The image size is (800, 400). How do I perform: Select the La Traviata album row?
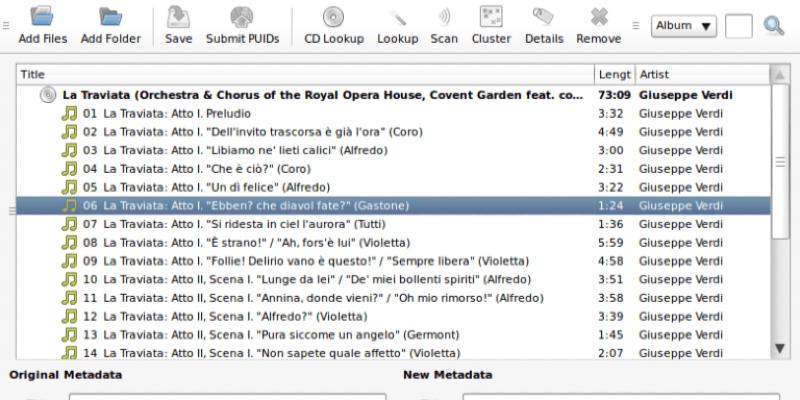[x=322, y=95]
